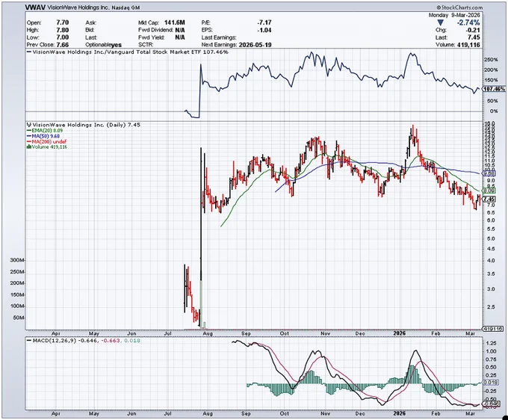Click the 2.5 price axis label

(491, 307)
